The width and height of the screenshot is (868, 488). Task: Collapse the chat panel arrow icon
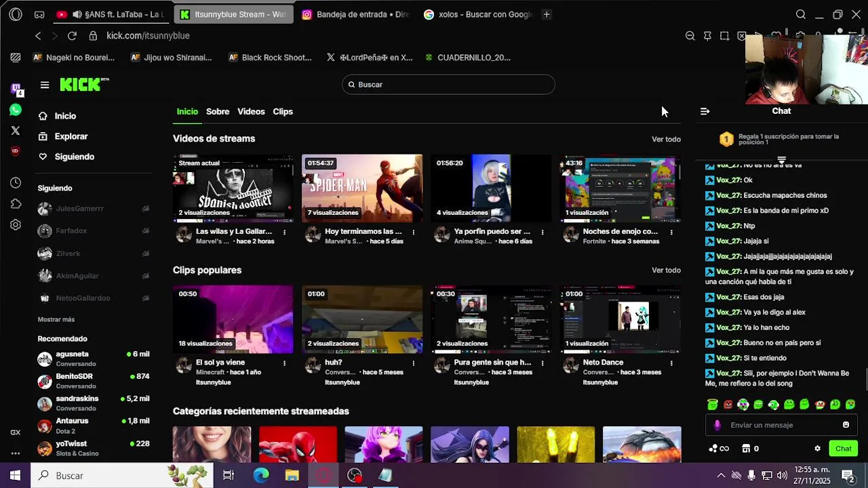click(705, 111)
